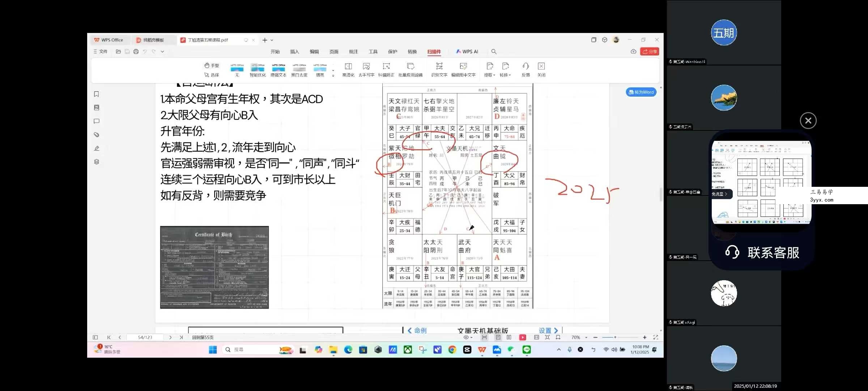Switch to the 插入 ribbon tab

coord(295,52)
